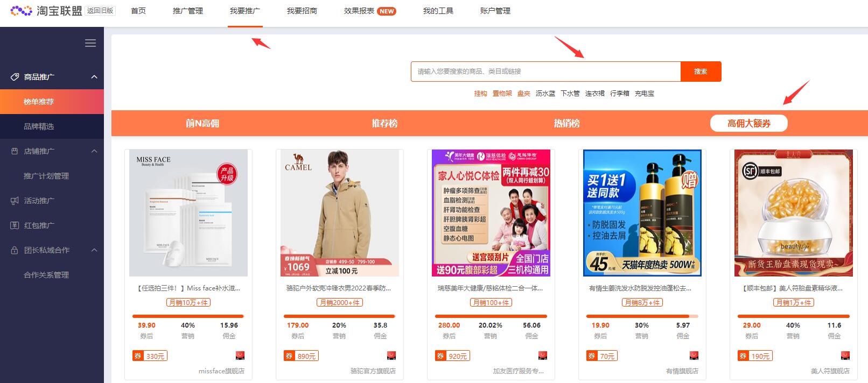
Task: Open the 我的工具 top menu
Action: point(438,11)
